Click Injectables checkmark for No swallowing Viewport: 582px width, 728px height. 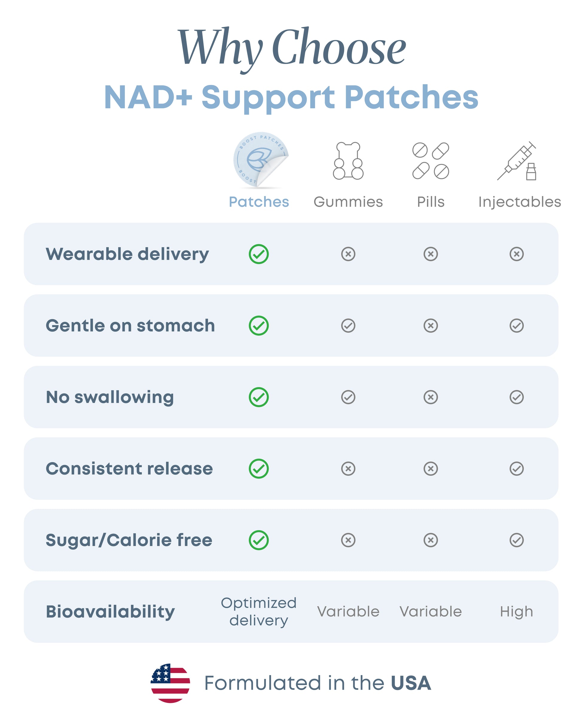click(517, 397)
